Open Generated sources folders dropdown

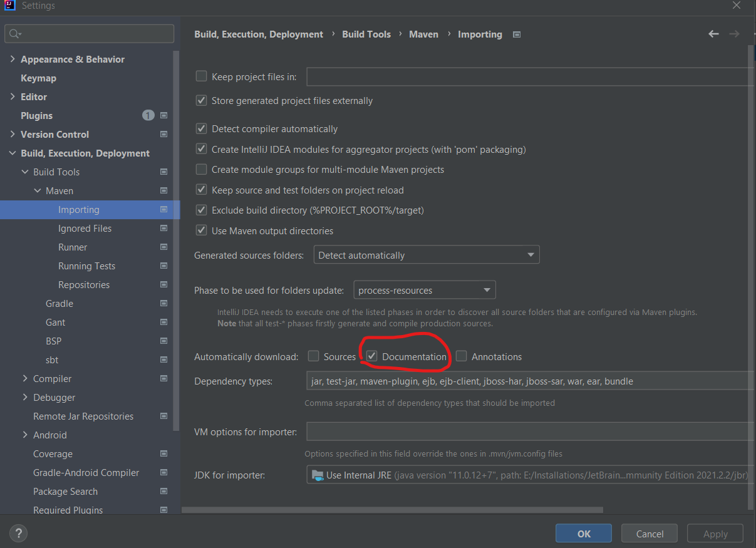click(426, 255)
